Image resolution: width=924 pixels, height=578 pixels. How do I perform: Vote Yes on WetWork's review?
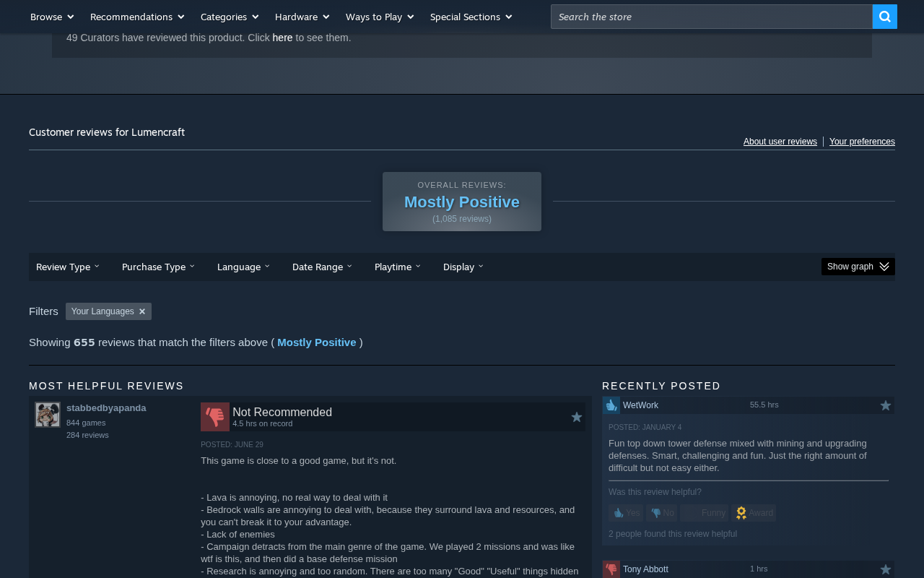626,513
